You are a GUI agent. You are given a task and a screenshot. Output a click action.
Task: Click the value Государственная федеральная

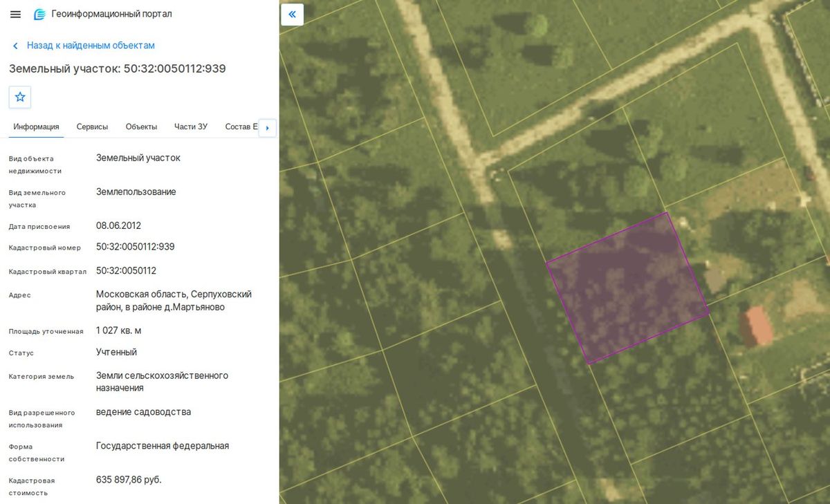(163, 446)
